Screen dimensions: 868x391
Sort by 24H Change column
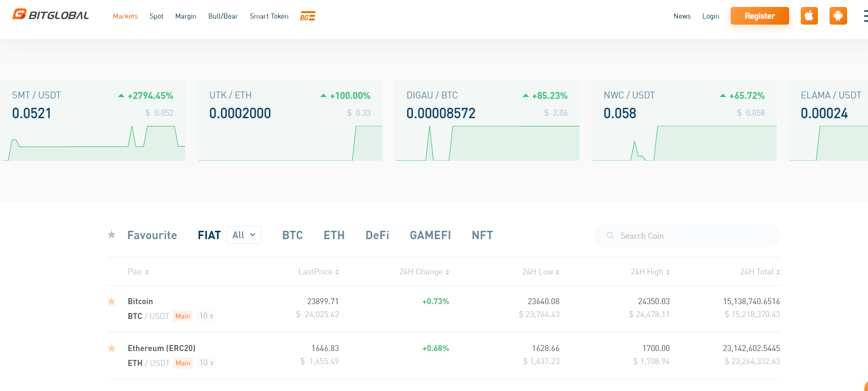[x=424, y=272]
